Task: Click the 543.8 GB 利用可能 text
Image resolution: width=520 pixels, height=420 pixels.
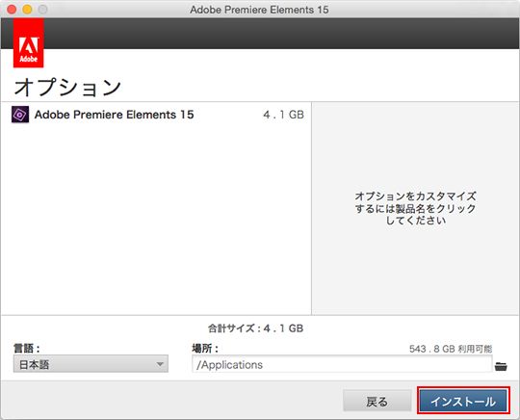Action: 451,349
